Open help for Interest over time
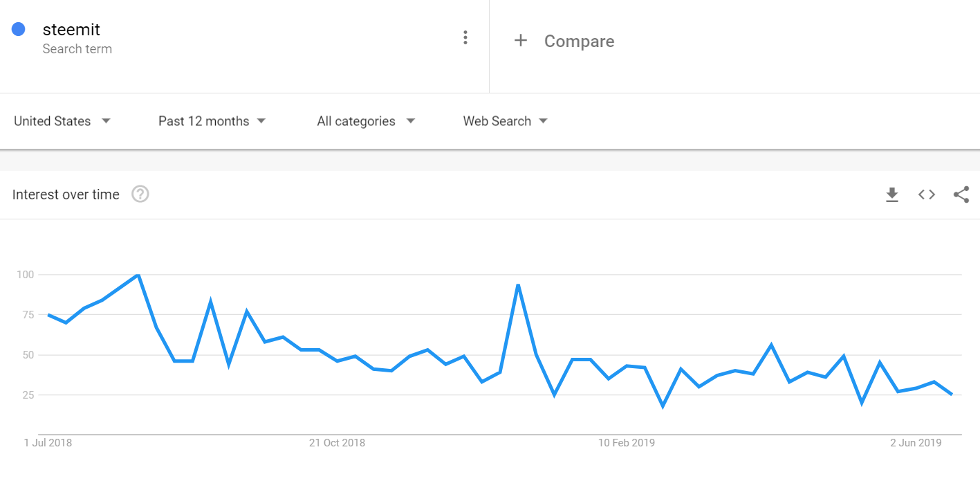This screenshot has width=980, height=490. pyautogui.click(x=140, y=194)
